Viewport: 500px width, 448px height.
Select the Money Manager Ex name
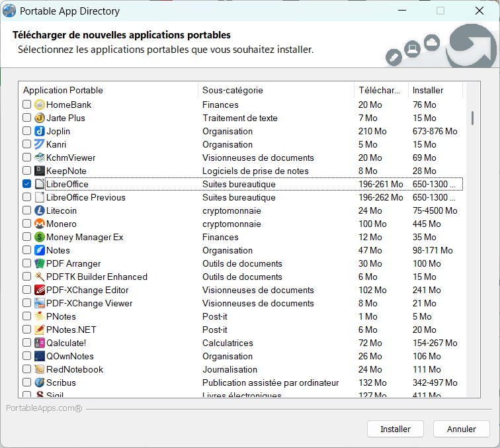(x=85, y=237)
